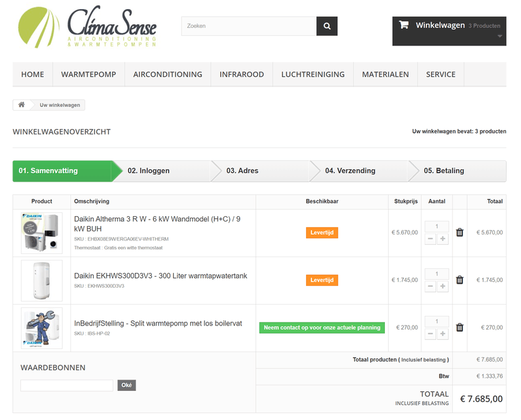Increase quantity of InBedrijfStelling
The image size is (521, 420).
pyautogui.click(x=443, y=333)
